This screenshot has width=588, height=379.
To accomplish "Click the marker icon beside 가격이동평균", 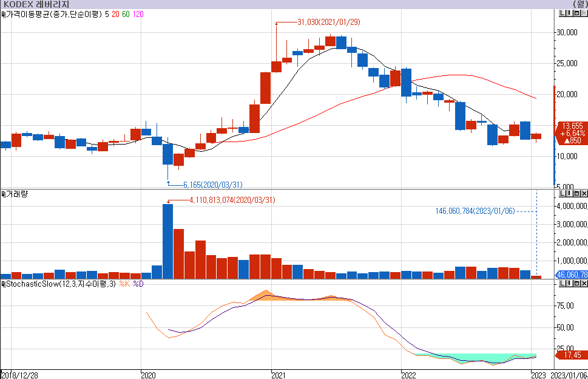I will [x=4, y=14].
